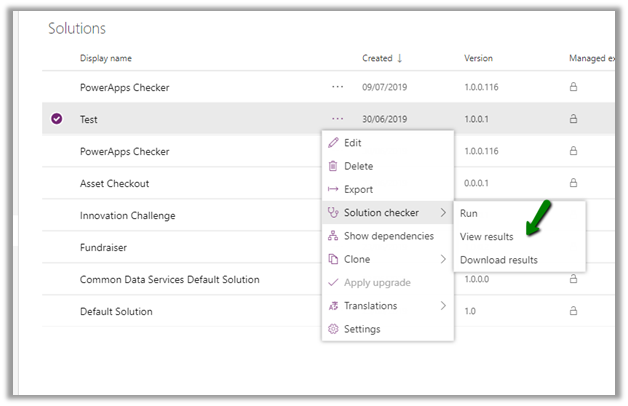Click the Delete trash icon
Screen dimensions: 628x406
334,166
